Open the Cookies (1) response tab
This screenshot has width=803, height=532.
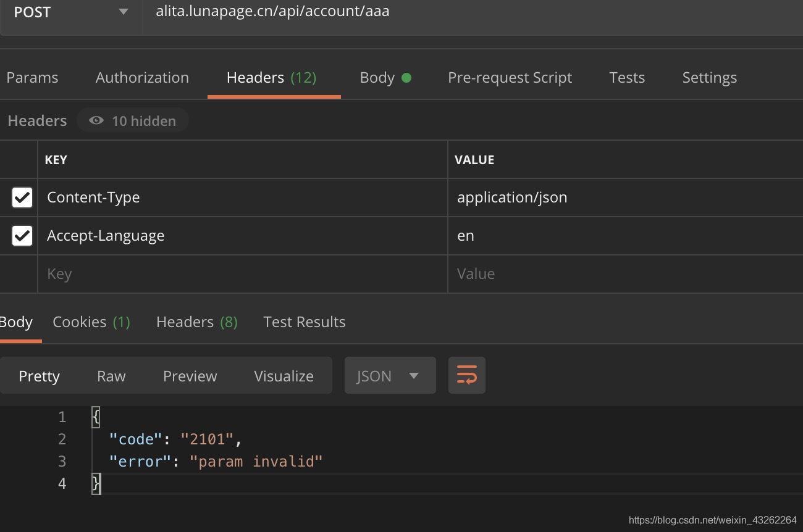click(x=91, y=322)
